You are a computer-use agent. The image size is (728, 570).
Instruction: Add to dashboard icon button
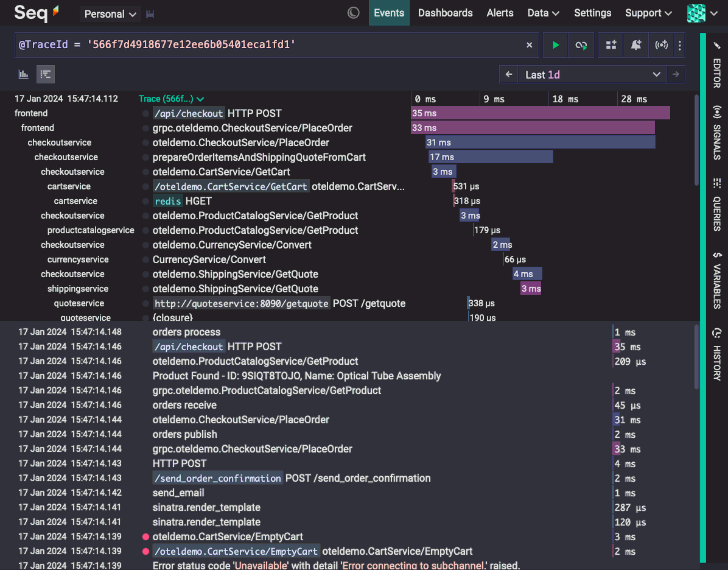[x=611, y=45]
